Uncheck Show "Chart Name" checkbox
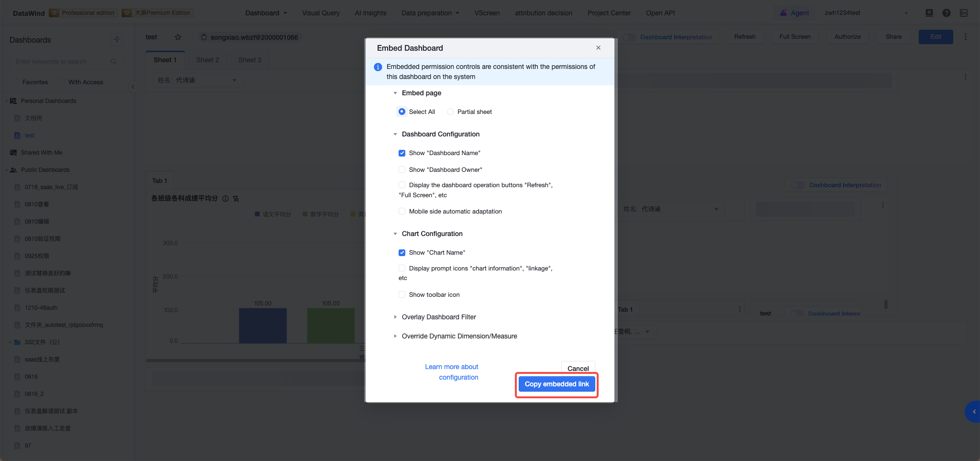This screenshot has width=980, height=461. click(402, 252)
